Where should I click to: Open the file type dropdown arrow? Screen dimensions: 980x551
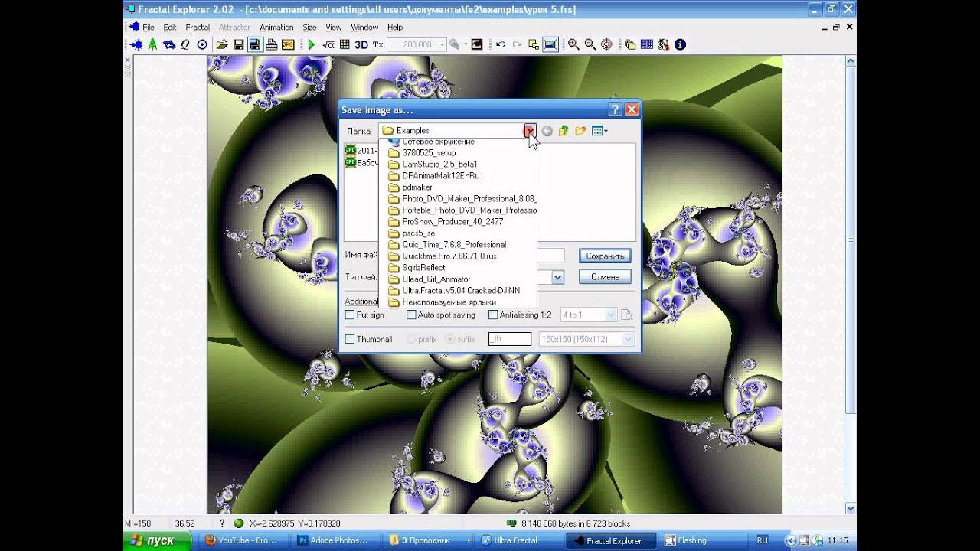pos(557,277)
